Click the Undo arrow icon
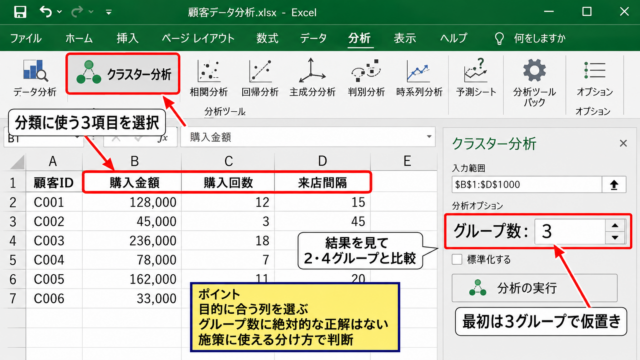This screenshot has width=640, height=360. click(46, 12)
